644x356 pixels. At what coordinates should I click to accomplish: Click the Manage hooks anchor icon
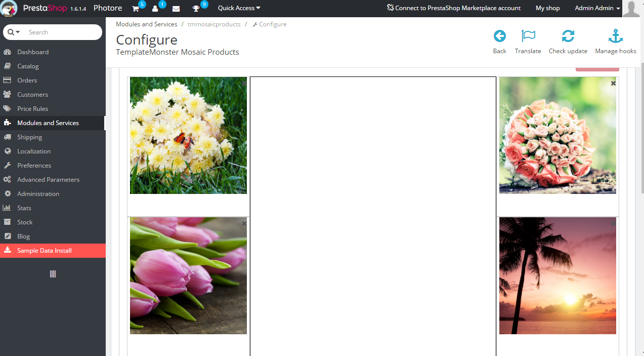pyautogui.click(x=616, y=36)
